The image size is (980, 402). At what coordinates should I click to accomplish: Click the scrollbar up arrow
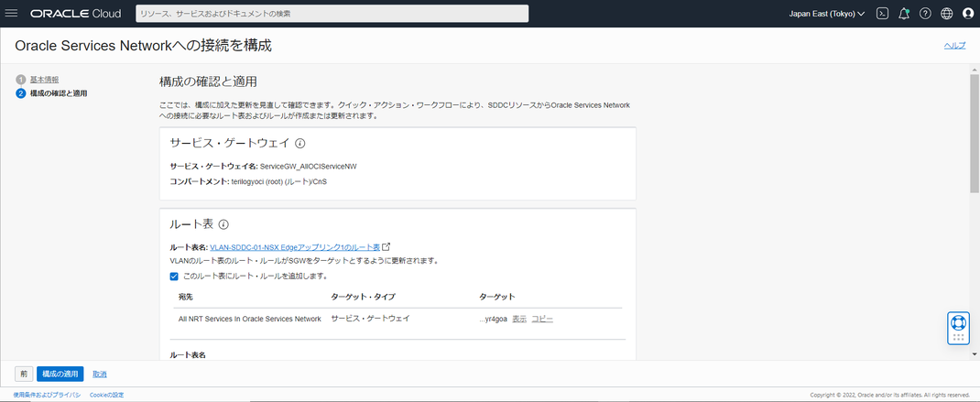[975, 68]
